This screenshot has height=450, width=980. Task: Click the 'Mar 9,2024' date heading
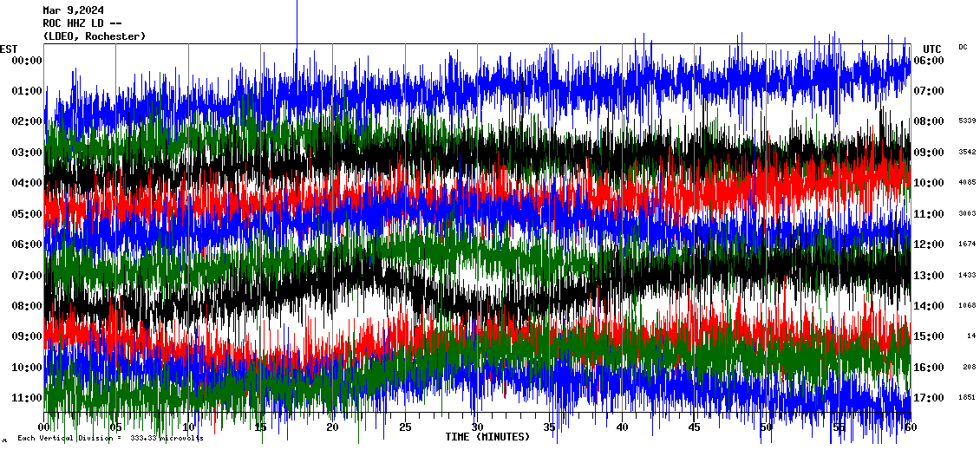pos(74,10)
